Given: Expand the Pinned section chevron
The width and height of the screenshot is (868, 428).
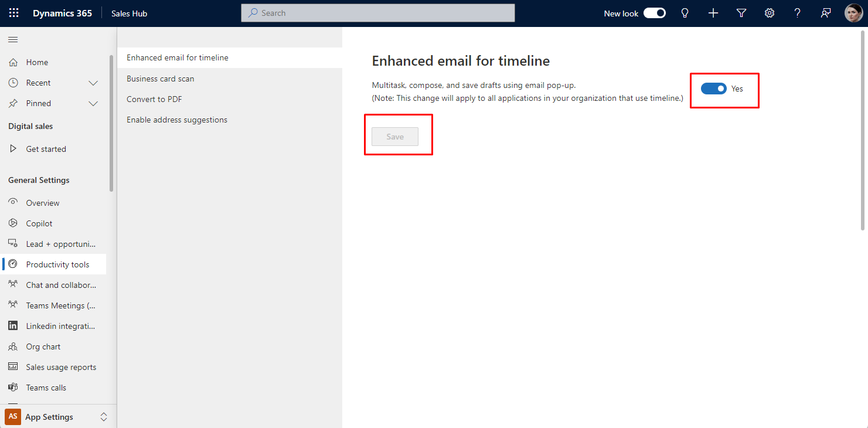Looking at the screenshot, I should [x=93, y=103].
